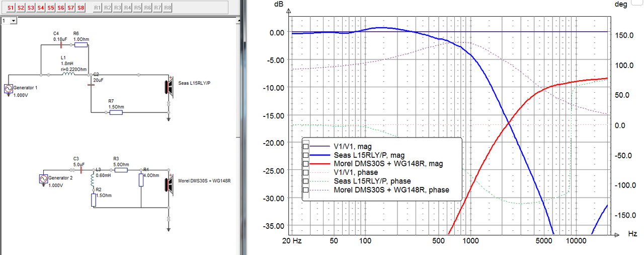This screenshot has width=644, height=255.
Task: Select resistor R7 symbol in schematic
Action: [116, 112]
